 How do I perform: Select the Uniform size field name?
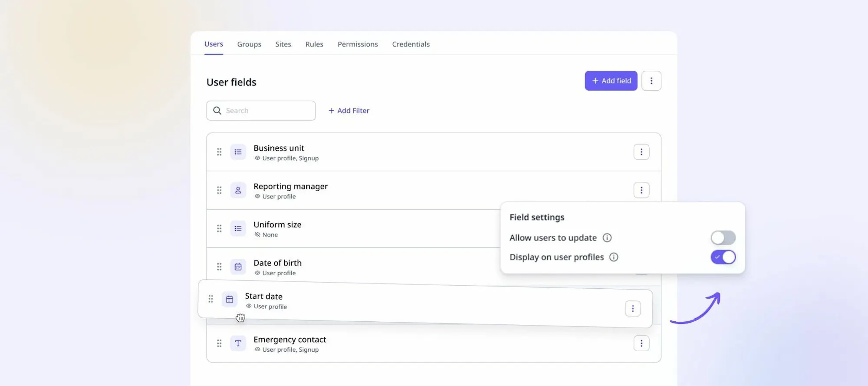click(277, 224)
